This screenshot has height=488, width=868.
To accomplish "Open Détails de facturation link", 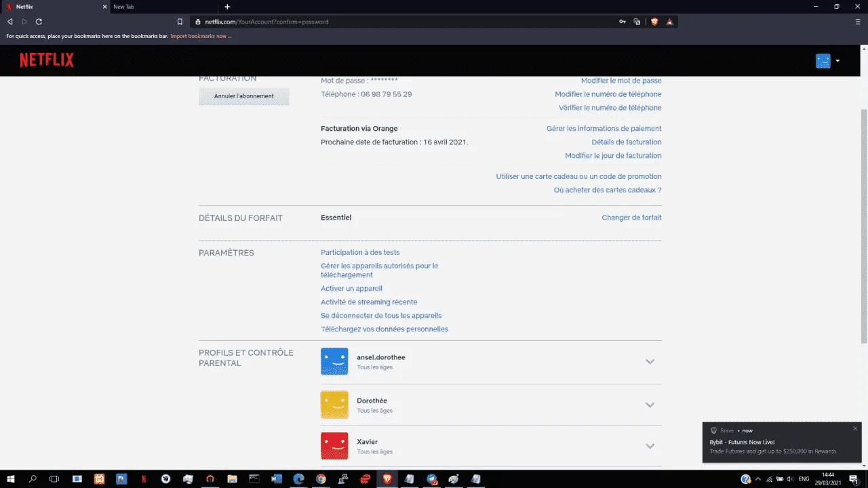I will (x=627, y=142).
